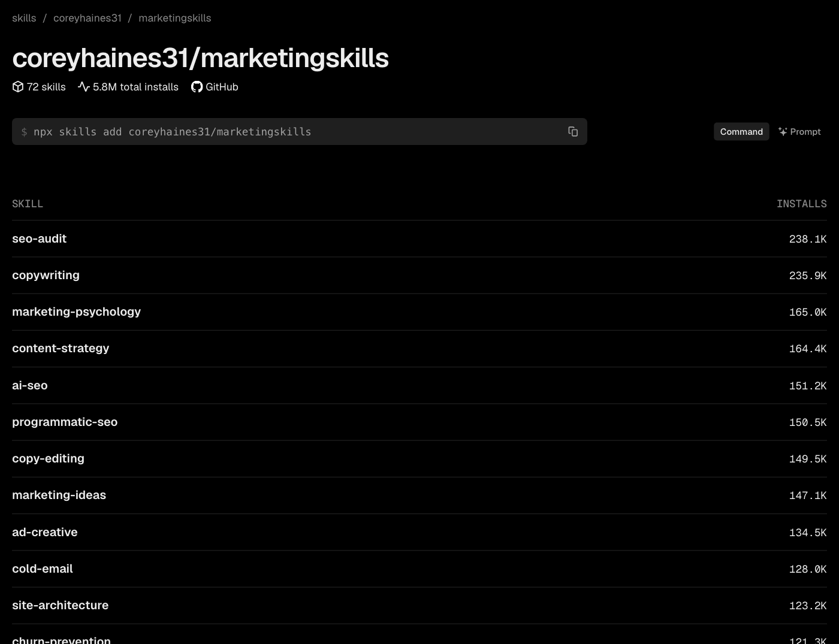Copy the npx install command
This screenshot has height=644, width=839.
(573, 132)
